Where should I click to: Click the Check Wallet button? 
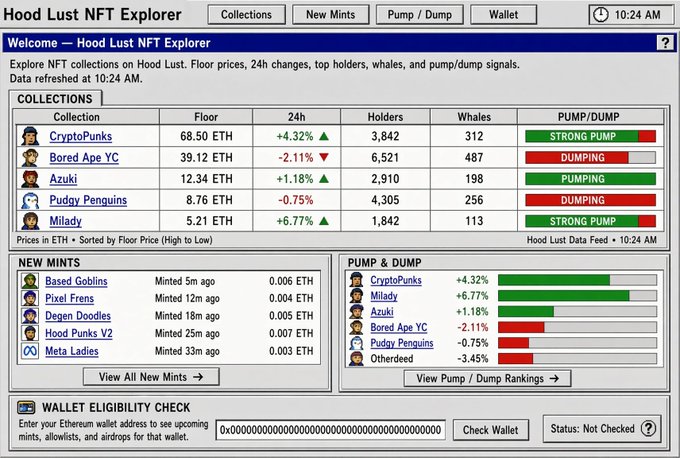click(x=490, y=430)
